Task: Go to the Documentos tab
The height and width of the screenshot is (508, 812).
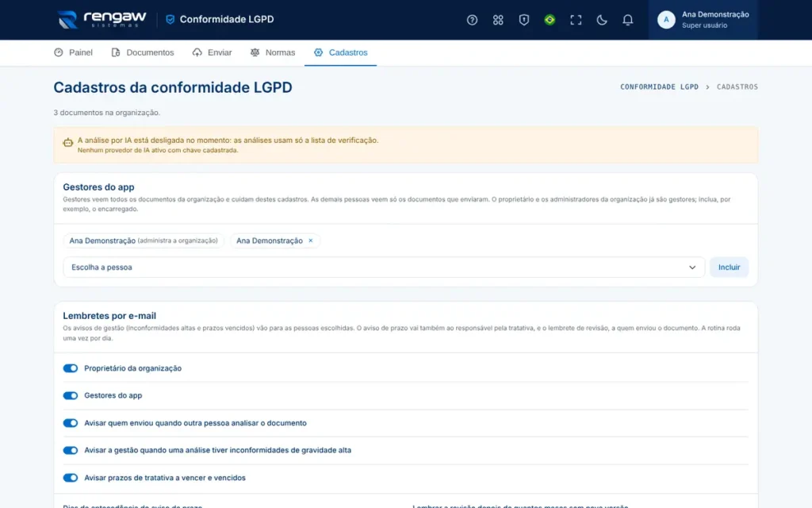Action: pyautogui.click(x=143, y=52)
